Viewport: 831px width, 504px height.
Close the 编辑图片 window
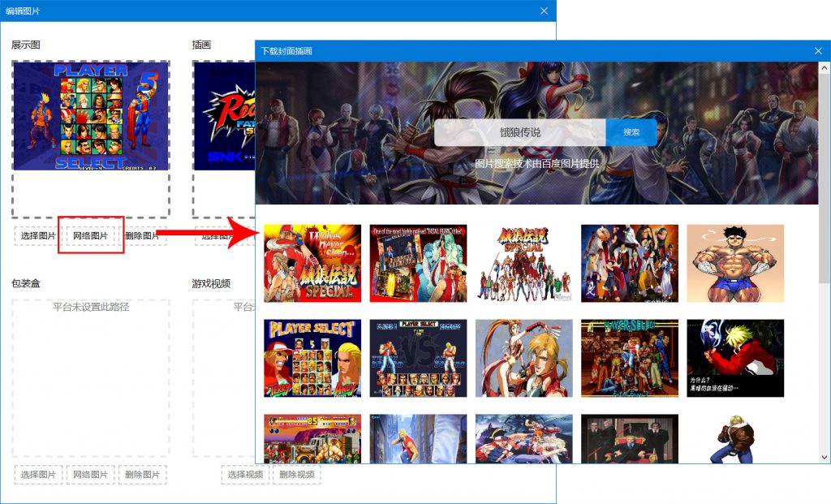click(x=544, y=11)
